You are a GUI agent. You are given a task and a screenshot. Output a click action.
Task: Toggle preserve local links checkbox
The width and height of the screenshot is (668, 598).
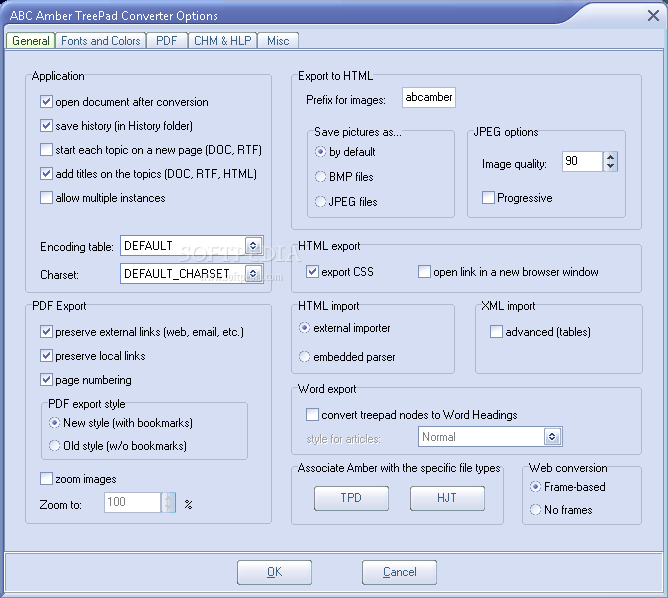point(46,356)
